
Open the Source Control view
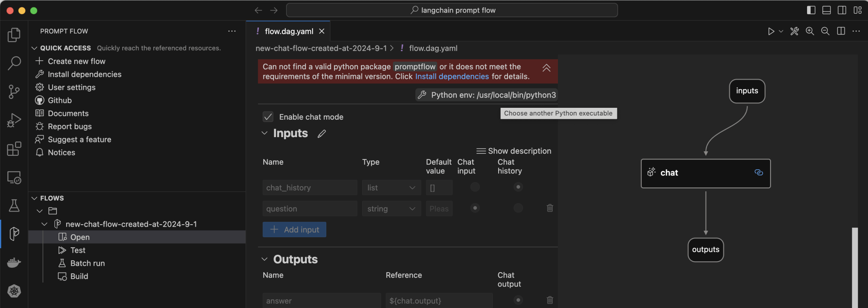(14, 92)
